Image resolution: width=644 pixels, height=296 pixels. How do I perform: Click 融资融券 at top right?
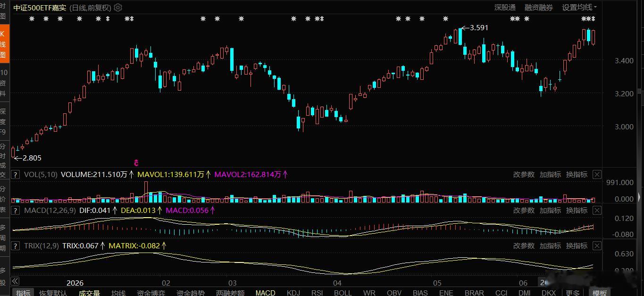tap(539, 8)
